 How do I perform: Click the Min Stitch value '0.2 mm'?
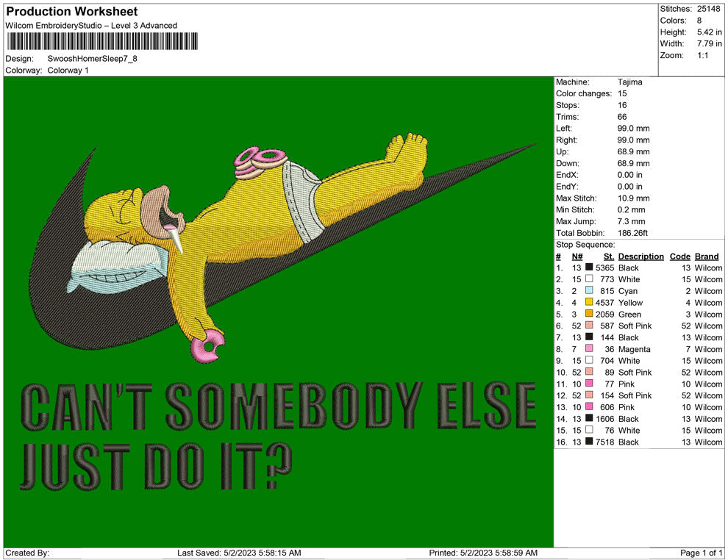pyautogui.click(x=632, y=209)
